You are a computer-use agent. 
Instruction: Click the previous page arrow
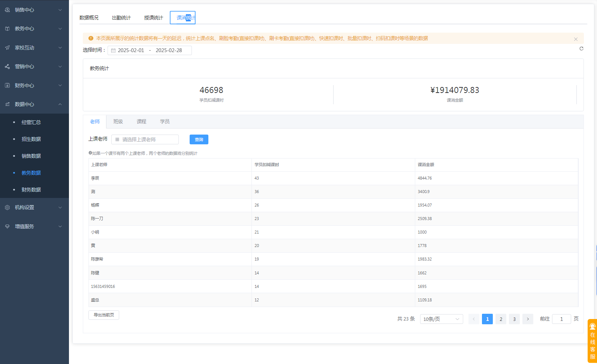pos(474,319)
